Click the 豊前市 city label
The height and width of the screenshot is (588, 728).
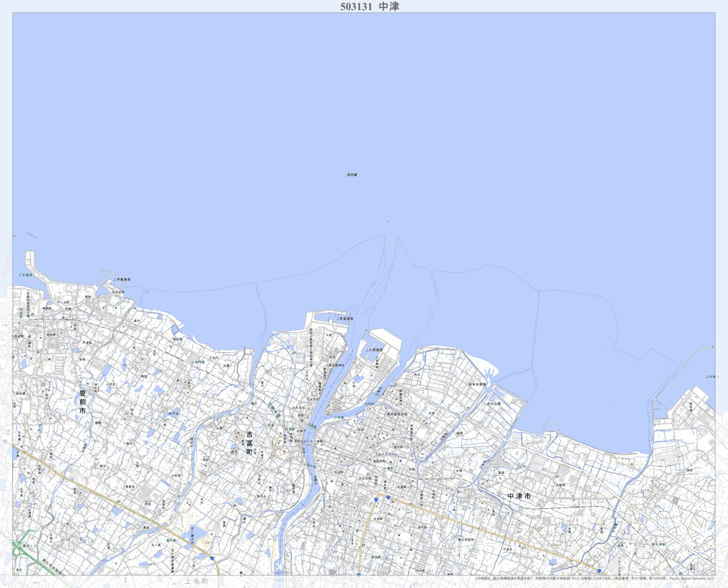coord(82,402)
